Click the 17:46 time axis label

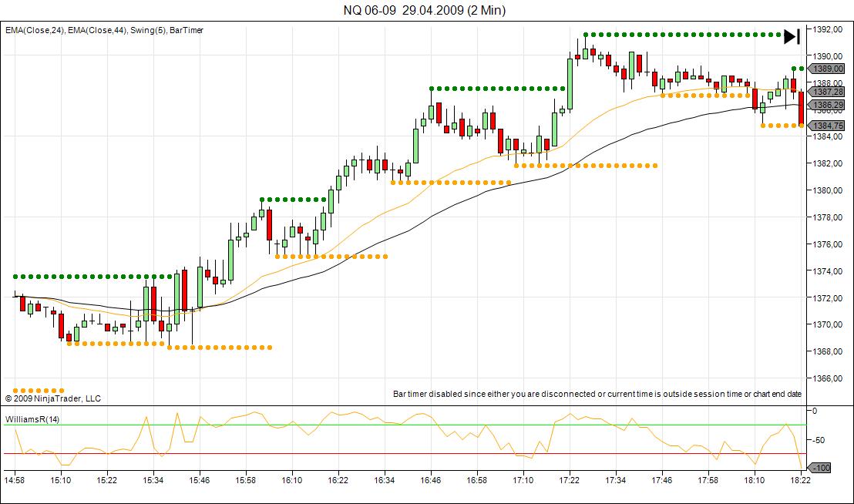(x=662, y=480)
